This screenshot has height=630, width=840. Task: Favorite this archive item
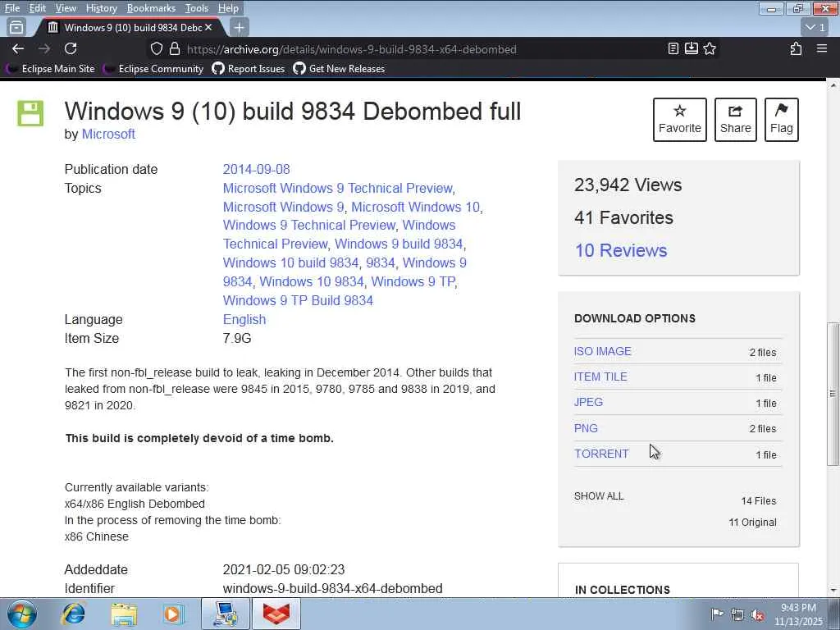tap(680, 120)
